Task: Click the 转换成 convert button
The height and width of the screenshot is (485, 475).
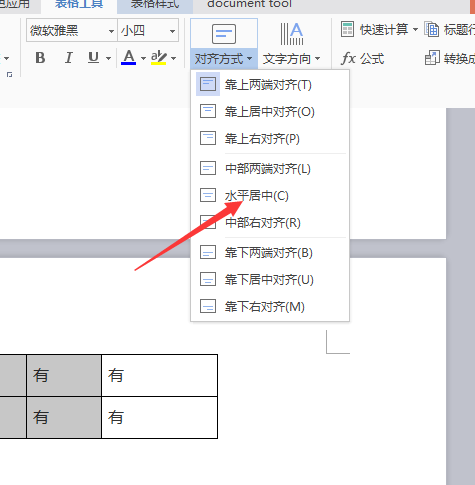Action: tap(450, 58)
